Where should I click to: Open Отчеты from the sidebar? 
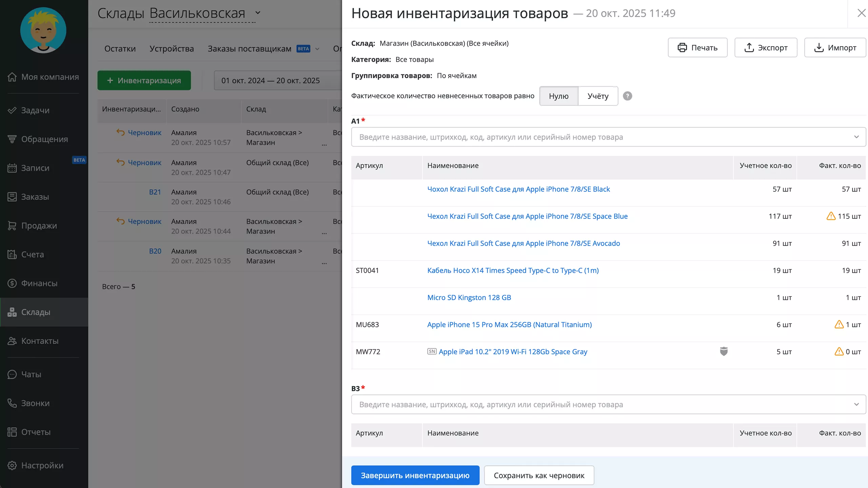(36, 432)
